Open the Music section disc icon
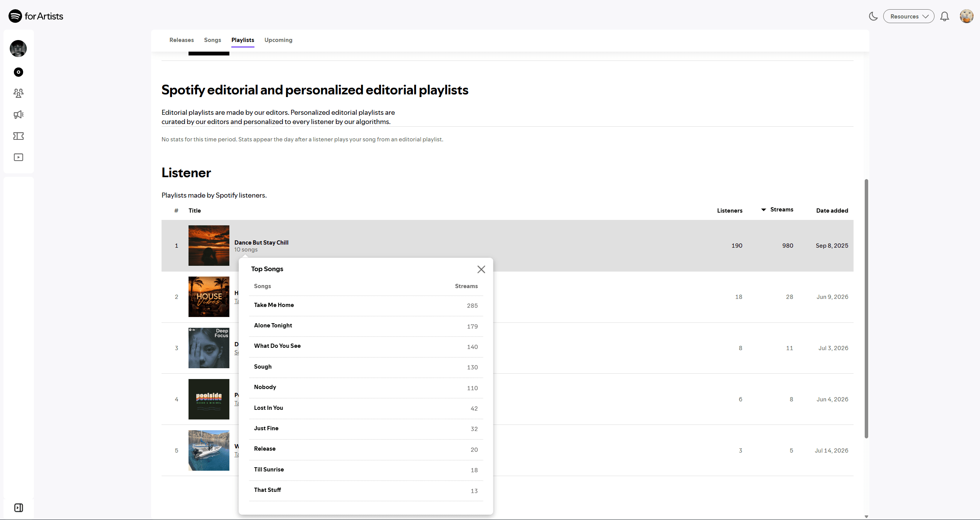 pos(18,72)
